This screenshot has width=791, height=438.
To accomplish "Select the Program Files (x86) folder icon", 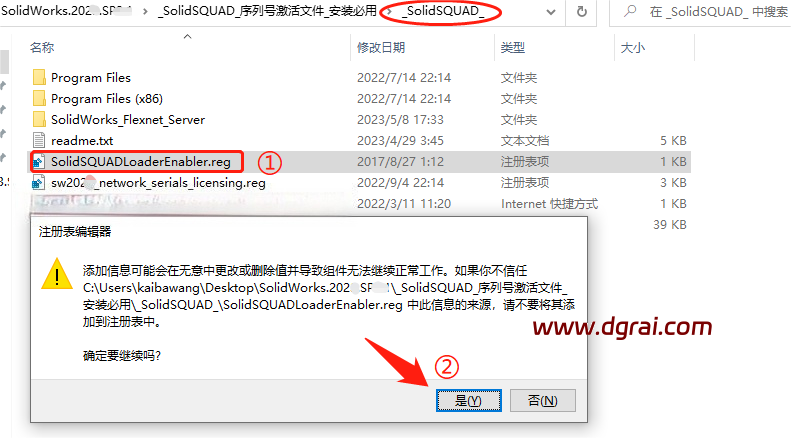I will pos(39,98).
